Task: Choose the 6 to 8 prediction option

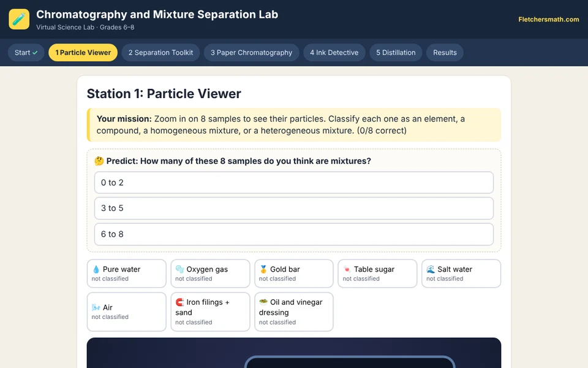Action: coord(293,234)
